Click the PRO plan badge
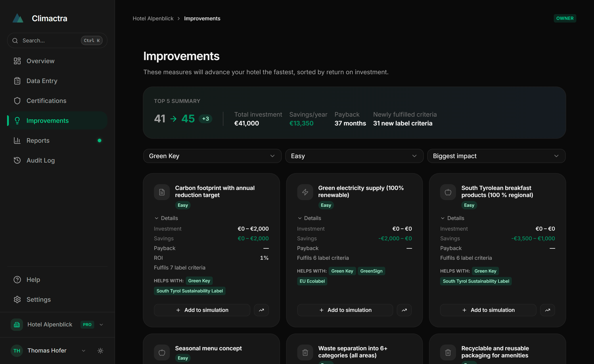This screenshot has height=364, width=594. [x=87, y=324]
